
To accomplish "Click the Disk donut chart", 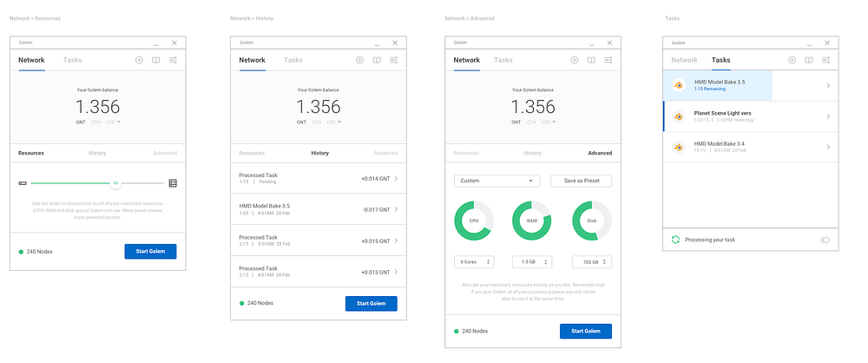I will 592,221.
